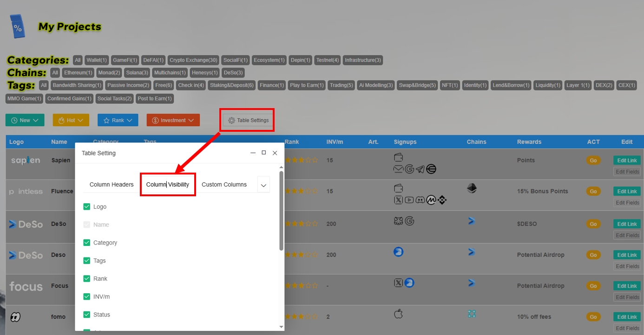Filter by Post to Earn(1) tag
Screen dimensions: 644x335
point(155,99)
